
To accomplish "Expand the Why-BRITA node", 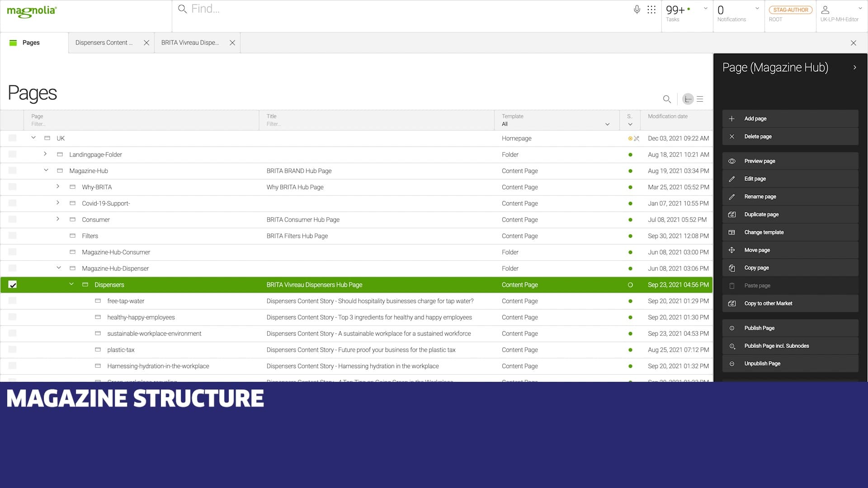I will coord(58,187).
